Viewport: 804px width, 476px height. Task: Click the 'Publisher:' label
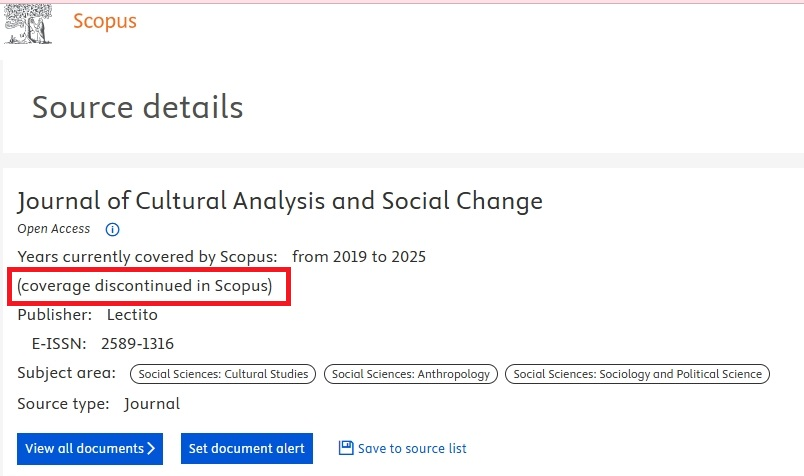[55, 314]
